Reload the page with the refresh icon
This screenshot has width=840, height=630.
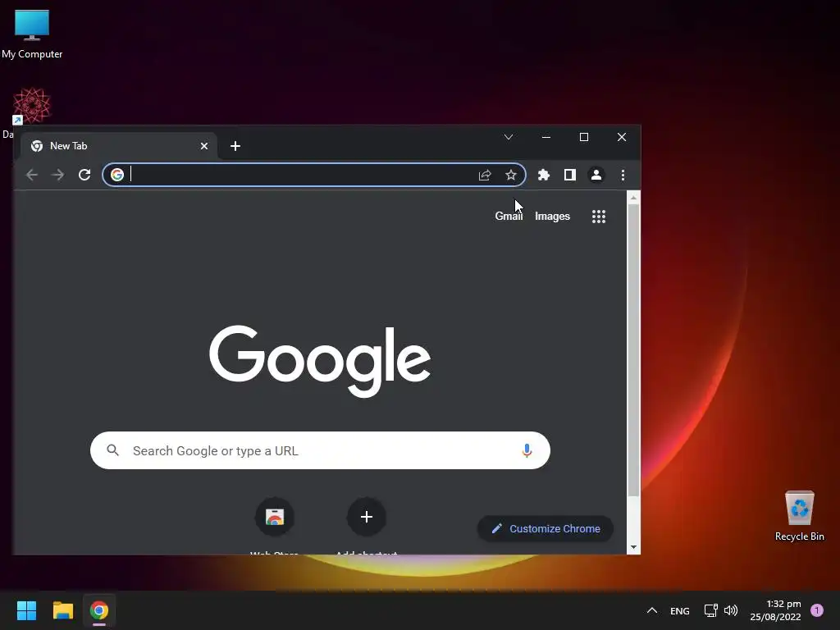click(84, 175)
